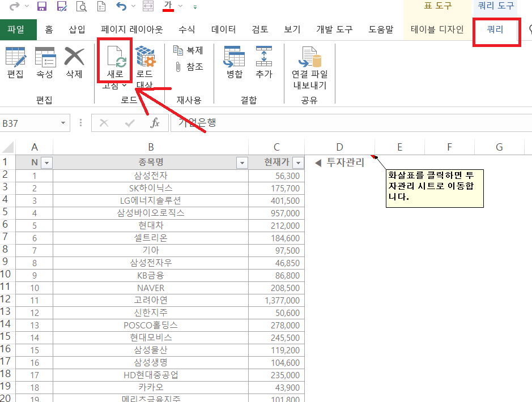Click into the formula bar text

tap(351, 123)
